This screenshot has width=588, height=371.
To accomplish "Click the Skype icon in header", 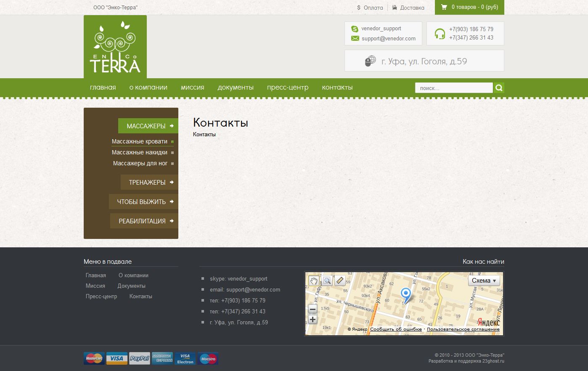I will pyautogui.click(x=355, y=29).
